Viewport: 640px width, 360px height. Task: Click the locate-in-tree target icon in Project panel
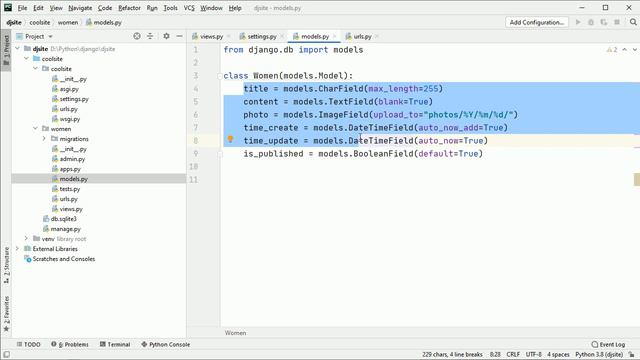coord(137,36)
